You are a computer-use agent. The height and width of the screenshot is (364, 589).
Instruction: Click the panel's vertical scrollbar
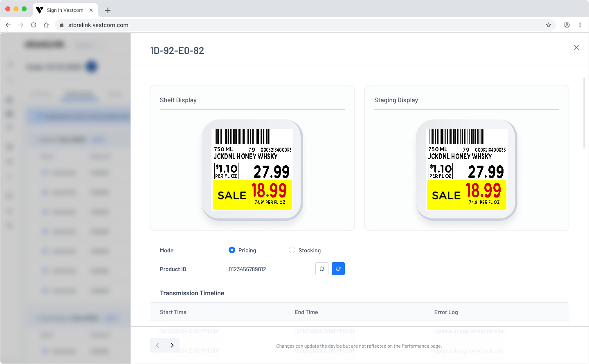[584, 113]
